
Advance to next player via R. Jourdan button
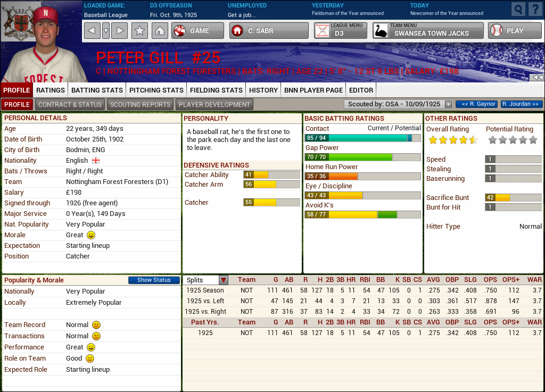point(521,104)
